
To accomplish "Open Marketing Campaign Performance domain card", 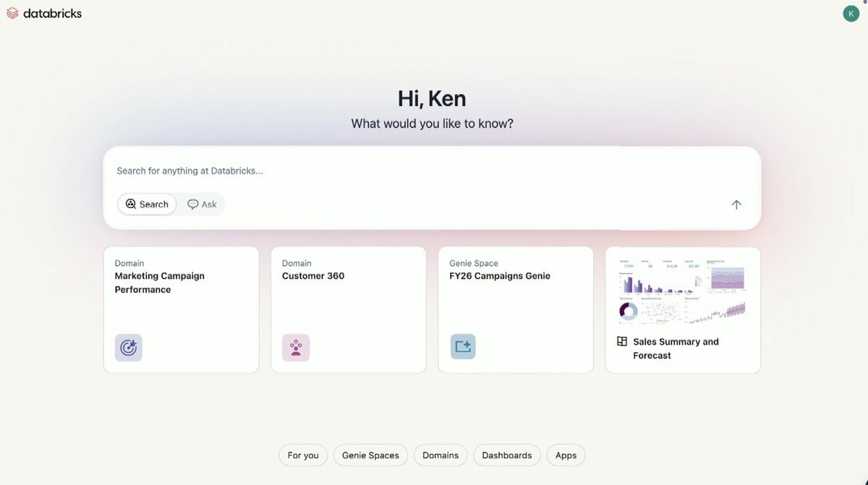I will click(182, 310).
